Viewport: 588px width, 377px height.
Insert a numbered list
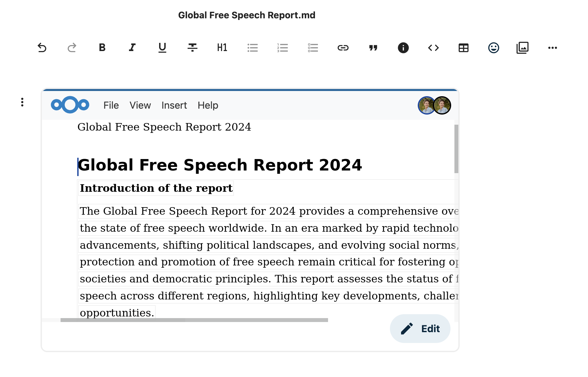tap(283, 48)
